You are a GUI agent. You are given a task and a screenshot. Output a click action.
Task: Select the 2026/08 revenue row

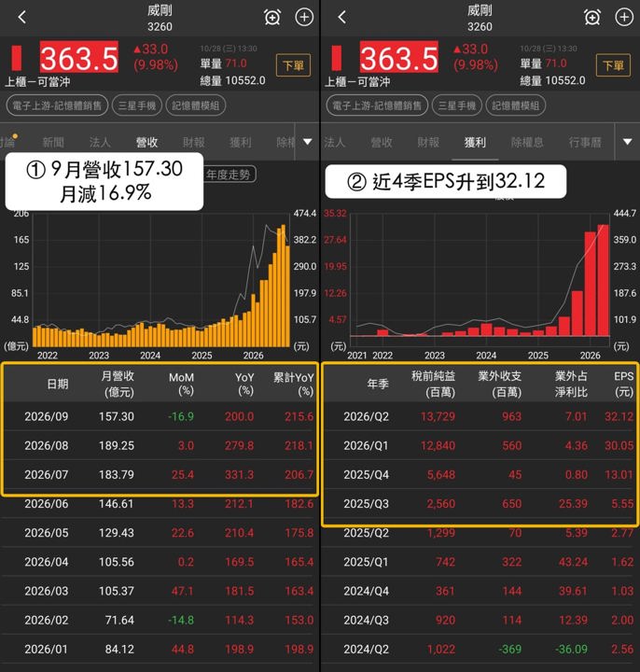[160, 446]
